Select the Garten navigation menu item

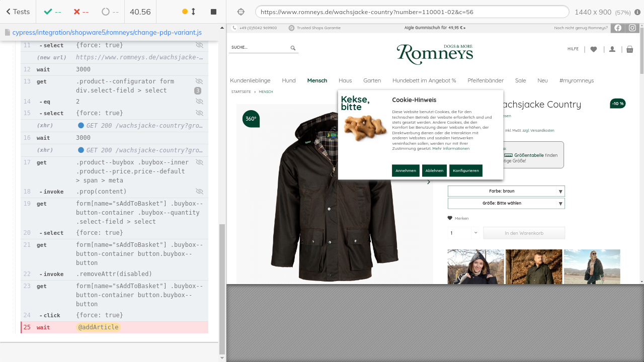(x=372, y=80)
